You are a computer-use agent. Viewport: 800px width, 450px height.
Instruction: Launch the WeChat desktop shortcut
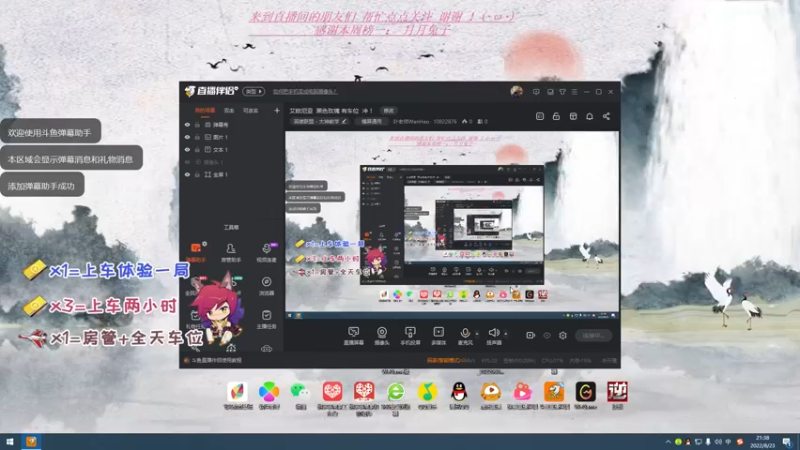(301, 395)
